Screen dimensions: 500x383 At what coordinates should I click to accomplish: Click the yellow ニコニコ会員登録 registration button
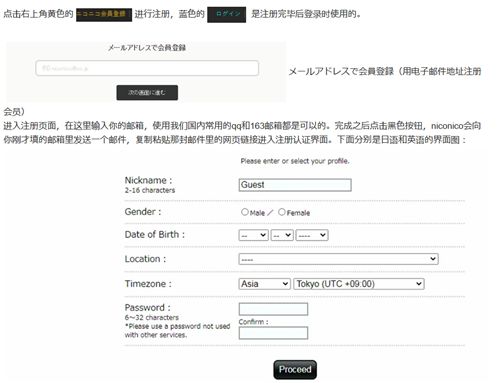coord(104,14)
